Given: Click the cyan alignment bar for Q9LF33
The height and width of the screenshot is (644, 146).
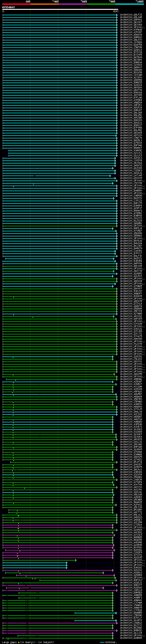Looking at the screenshot, I should [60, 15].
